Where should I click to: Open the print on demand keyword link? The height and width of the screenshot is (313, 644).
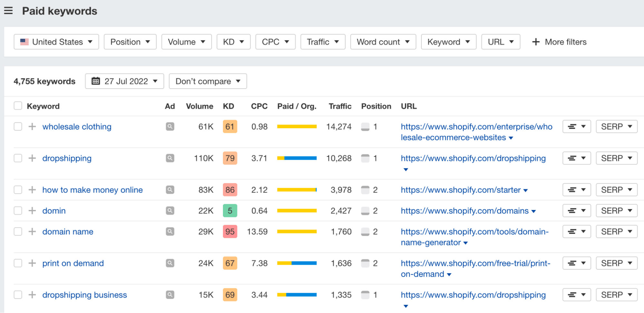tap(73, 263)
